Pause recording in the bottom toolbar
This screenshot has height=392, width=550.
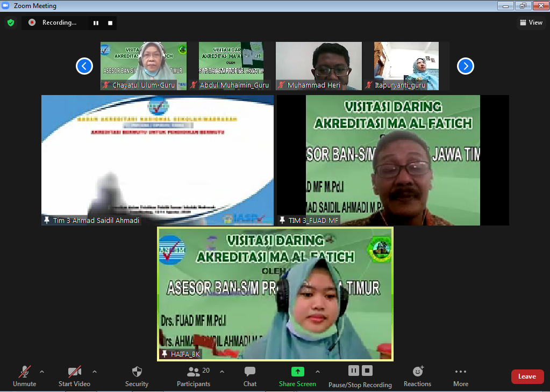coord(353,371)
